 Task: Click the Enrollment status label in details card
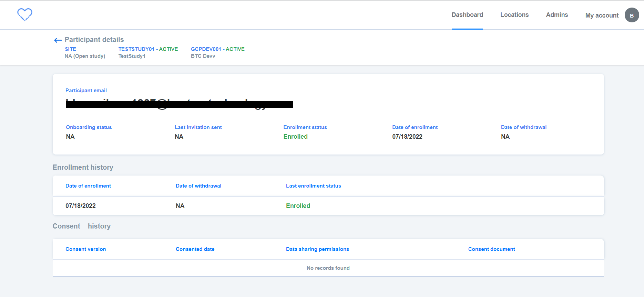(305, 127)
